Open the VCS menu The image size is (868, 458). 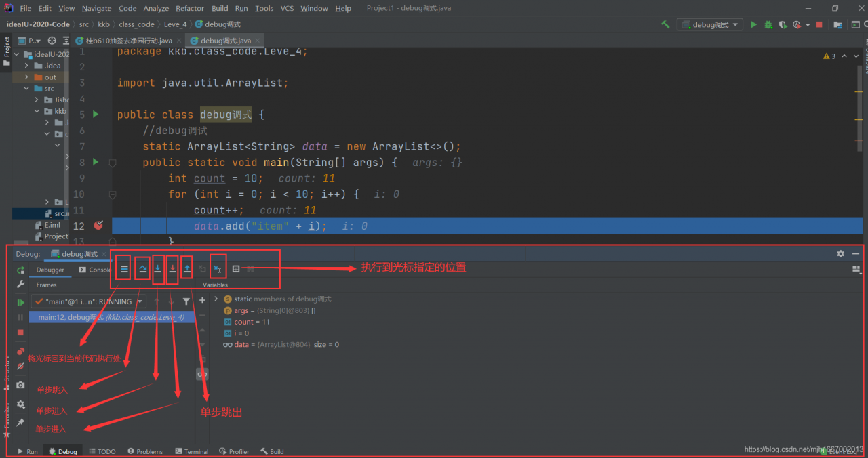(287, 8)
